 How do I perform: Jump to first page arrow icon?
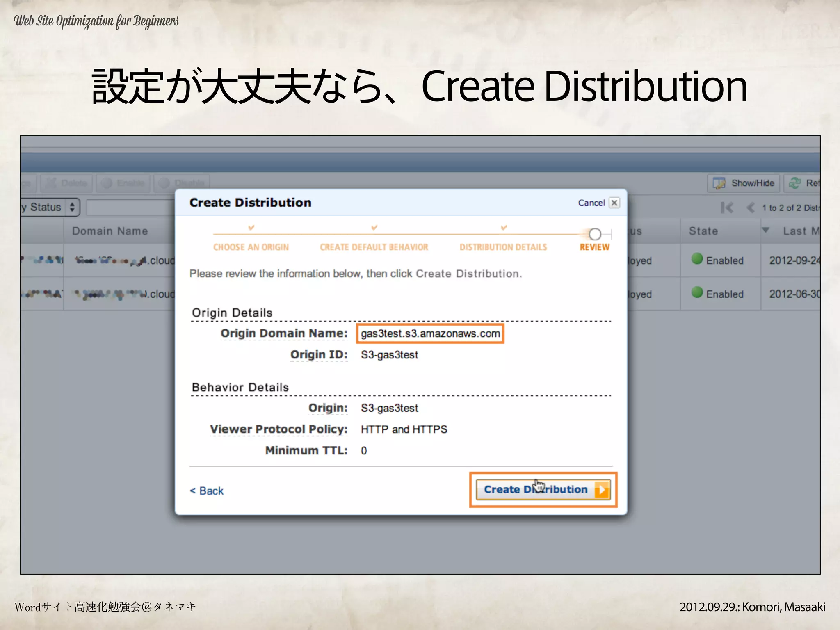727,208
